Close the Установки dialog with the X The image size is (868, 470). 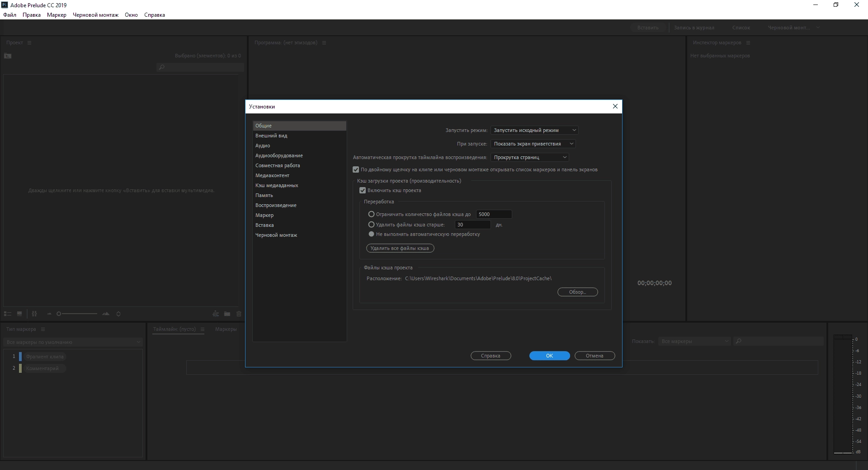click(x=615, y=106)
